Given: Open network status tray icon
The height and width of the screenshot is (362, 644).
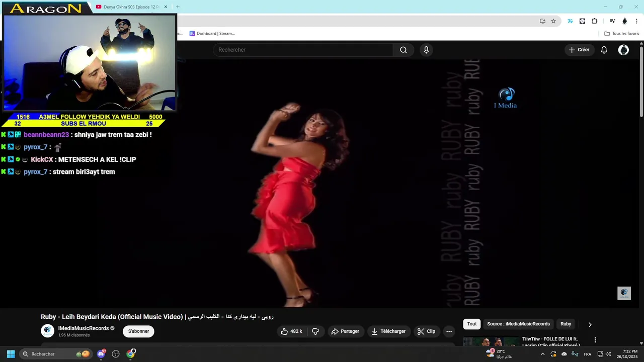Looking at the screenshot, I should 600,354.
